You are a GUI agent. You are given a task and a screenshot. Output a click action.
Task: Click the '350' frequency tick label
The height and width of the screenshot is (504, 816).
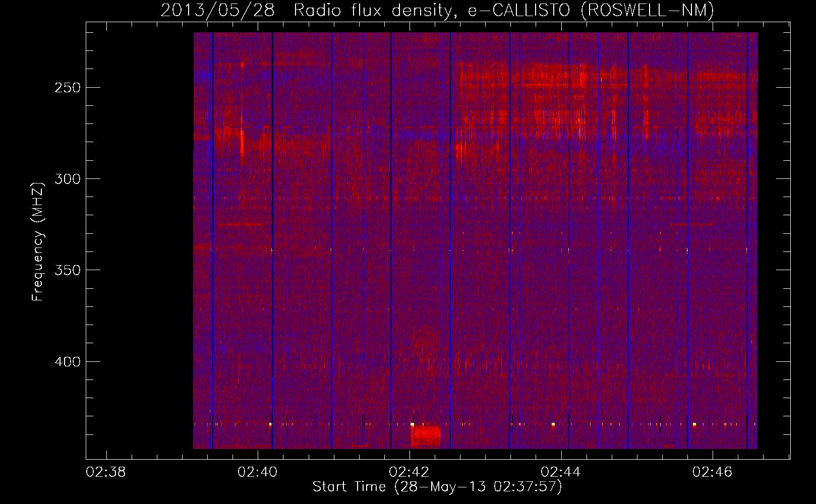click(x=68, y=270)
